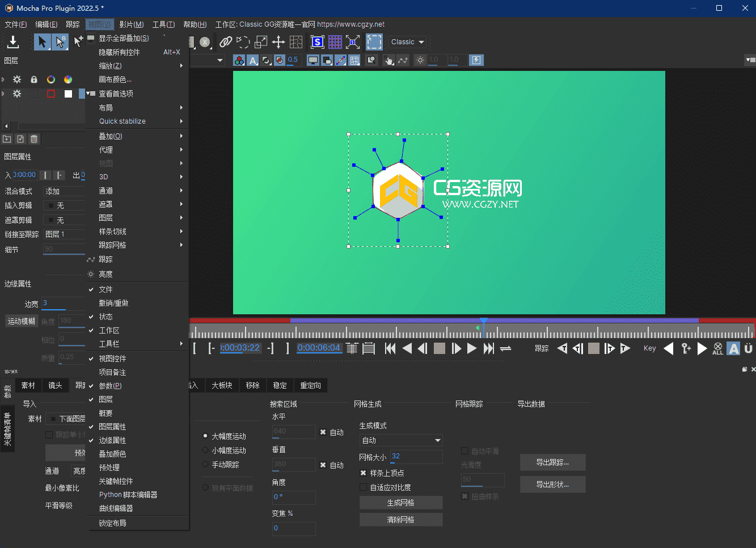Click the red spline color swatch
Image resolution: width=756 pixels, height=548 pixels.
pyautogui.click(x=51, y=94)
